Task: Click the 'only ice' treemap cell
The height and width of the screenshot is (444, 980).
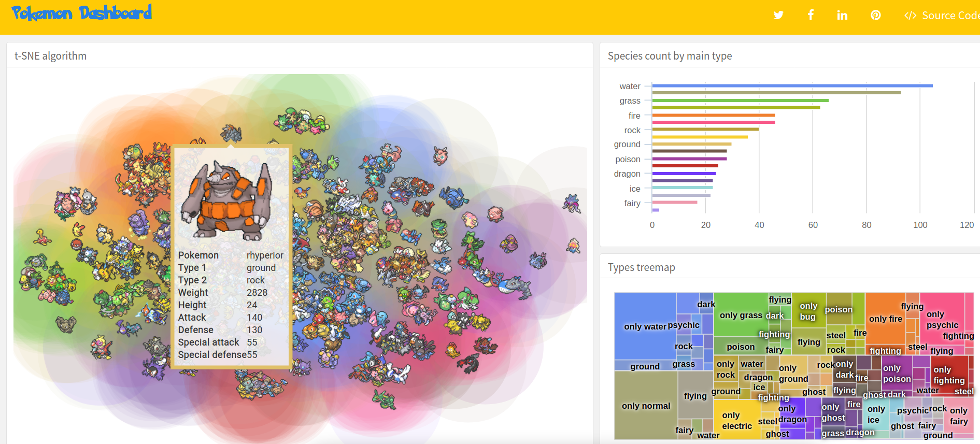Action: pyautogui.click(x=876, y=414)
